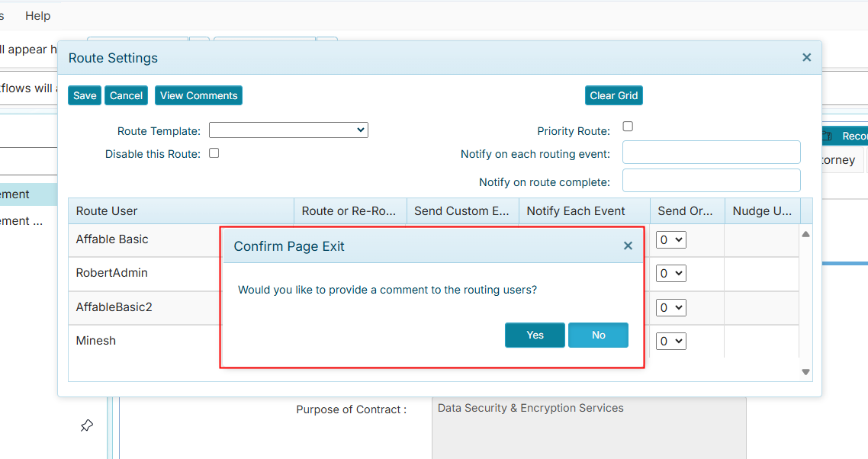
Task: Click the Clear Grid button
Action: 613,95
